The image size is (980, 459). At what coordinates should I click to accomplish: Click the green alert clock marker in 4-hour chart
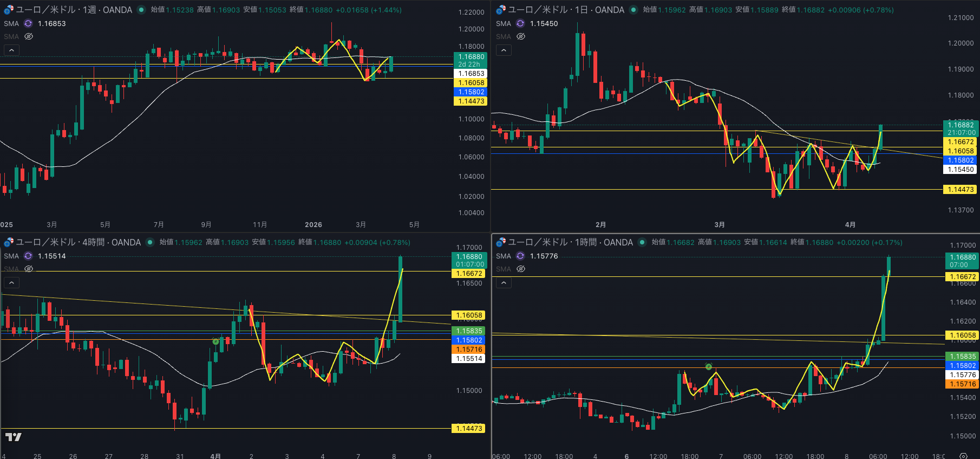coord(215,341)
